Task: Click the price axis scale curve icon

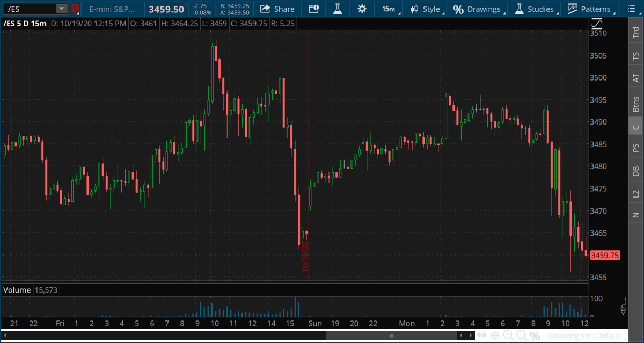Action: click(x=597, y=24)
